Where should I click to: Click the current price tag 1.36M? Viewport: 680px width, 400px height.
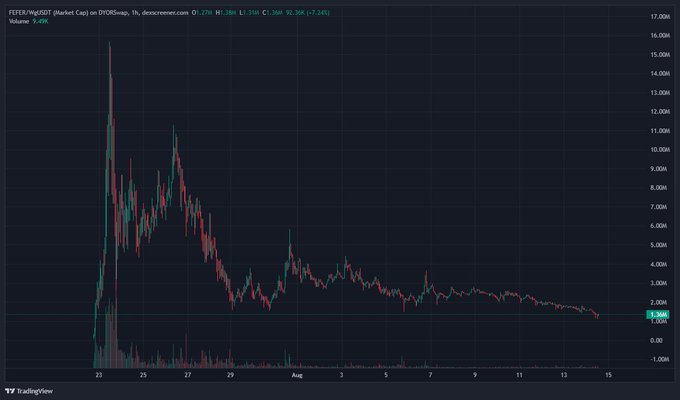pos(658,315)
